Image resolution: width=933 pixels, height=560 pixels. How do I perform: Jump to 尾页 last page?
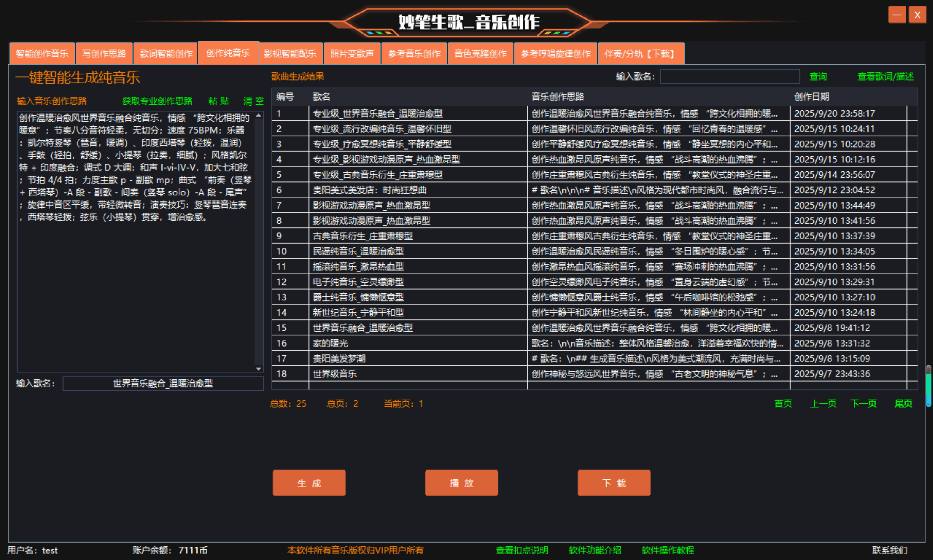click(x=904, y=403)
